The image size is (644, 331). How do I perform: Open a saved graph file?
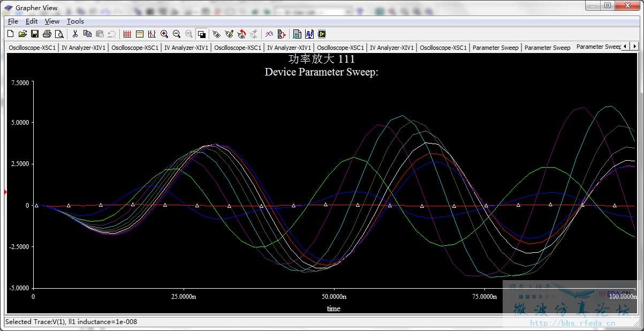click(x=22, y=34)
